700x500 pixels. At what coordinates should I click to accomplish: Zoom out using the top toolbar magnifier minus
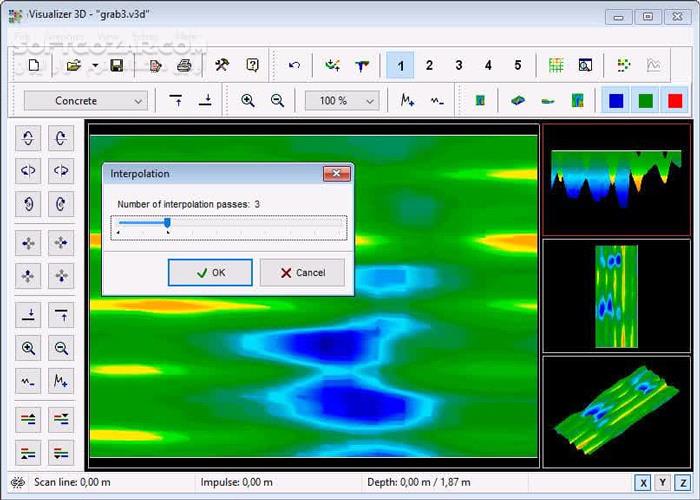pyautogui.click(x=277, y=100)
